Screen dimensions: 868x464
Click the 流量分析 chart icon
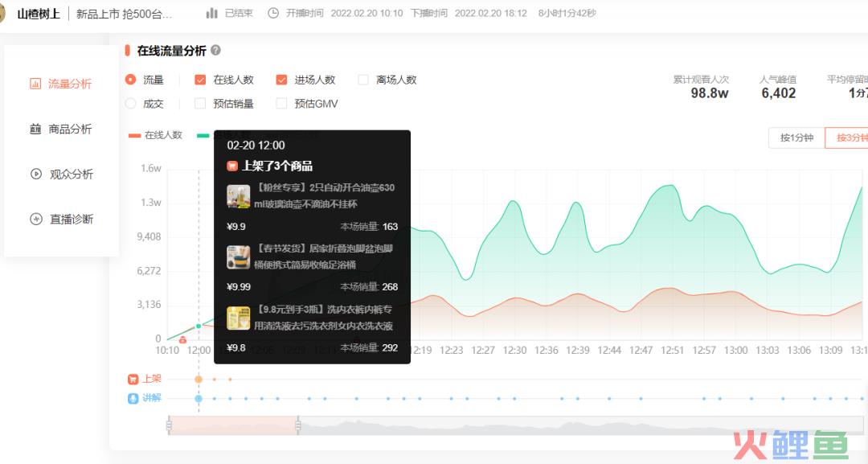pyautogui.click(x=35, y=84)
